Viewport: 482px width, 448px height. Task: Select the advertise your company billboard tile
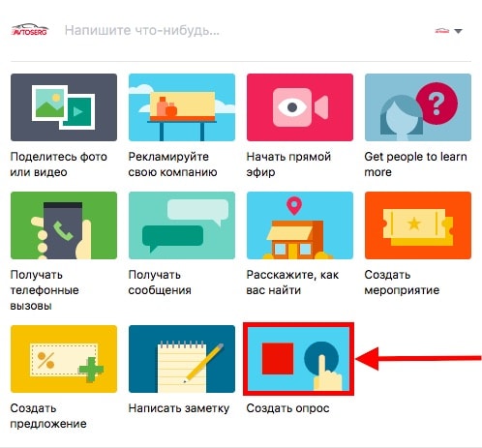[x=182, y=107]
